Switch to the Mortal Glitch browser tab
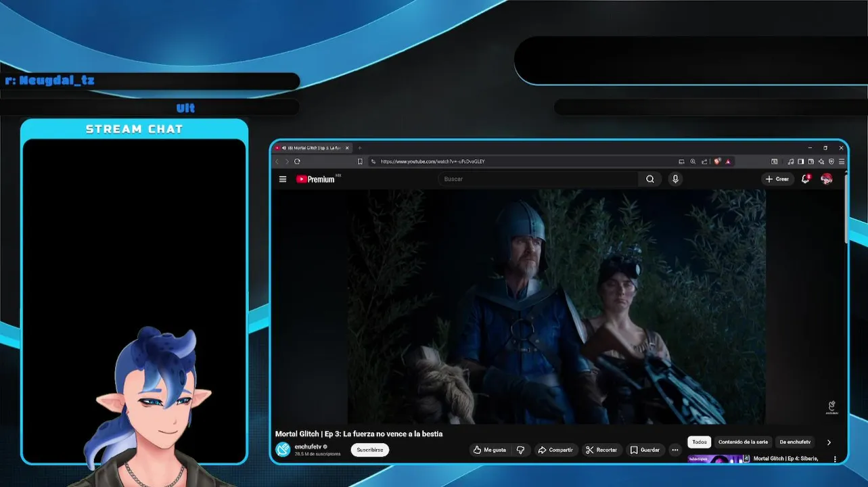The height and width of the screenshot is (487, 868). [x=313, y=147]
